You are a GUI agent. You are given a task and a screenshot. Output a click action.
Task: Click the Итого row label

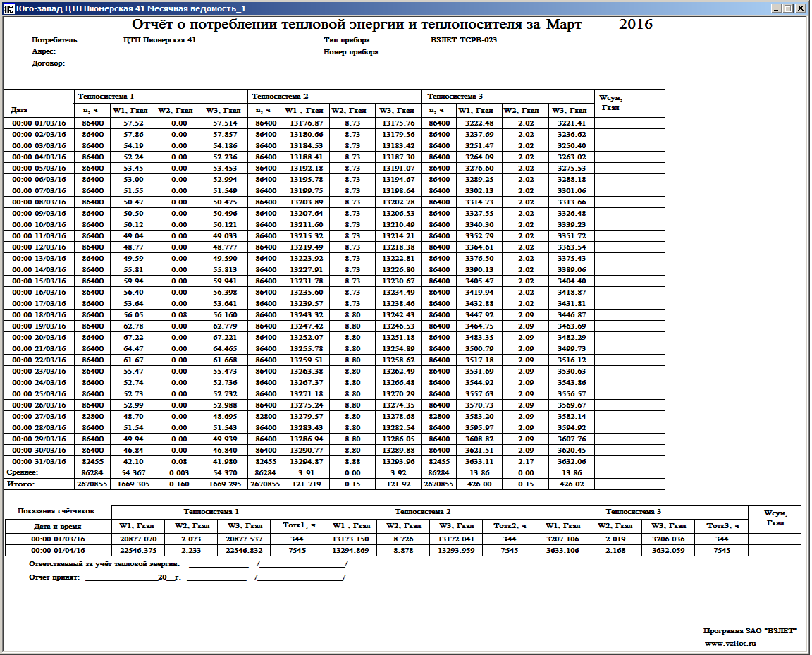click(x=20, y=484)
